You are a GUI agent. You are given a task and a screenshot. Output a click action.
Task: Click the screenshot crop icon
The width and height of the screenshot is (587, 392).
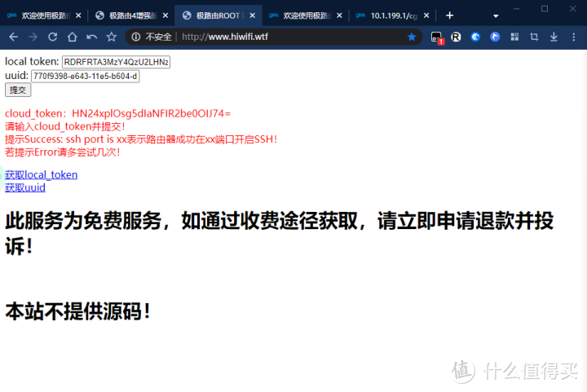pyautogui.click(x=534, y=37)
